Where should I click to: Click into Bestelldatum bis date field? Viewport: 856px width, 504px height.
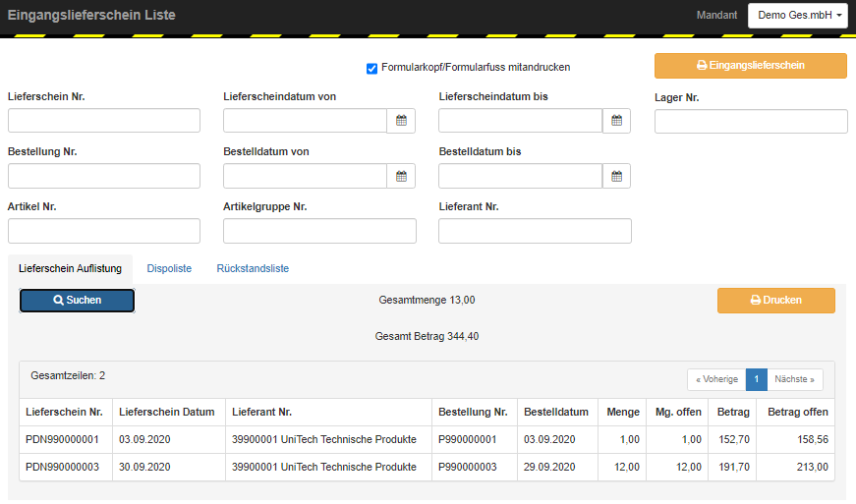(521, 176)
